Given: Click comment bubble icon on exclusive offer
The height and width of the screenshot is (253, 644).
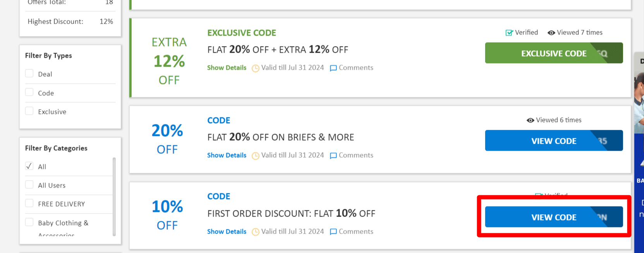Looking at the screenshot, I should click(x=333, y=68).
